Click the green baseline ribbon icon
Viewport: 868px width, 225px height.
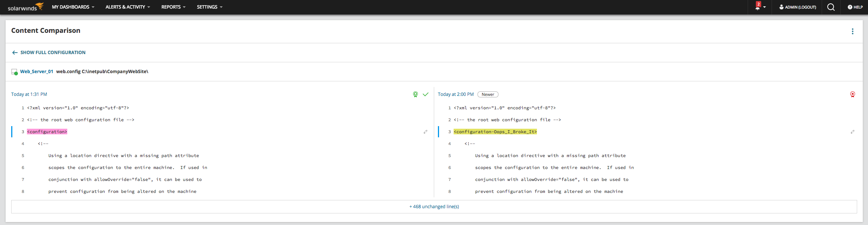coord(415,94)
